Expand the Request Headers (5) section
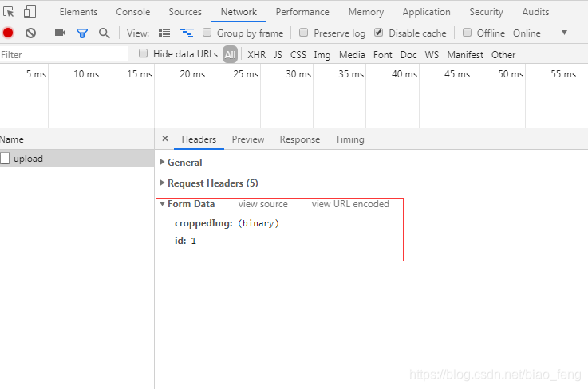The image size is (588, 389). [x=211, y=183]
